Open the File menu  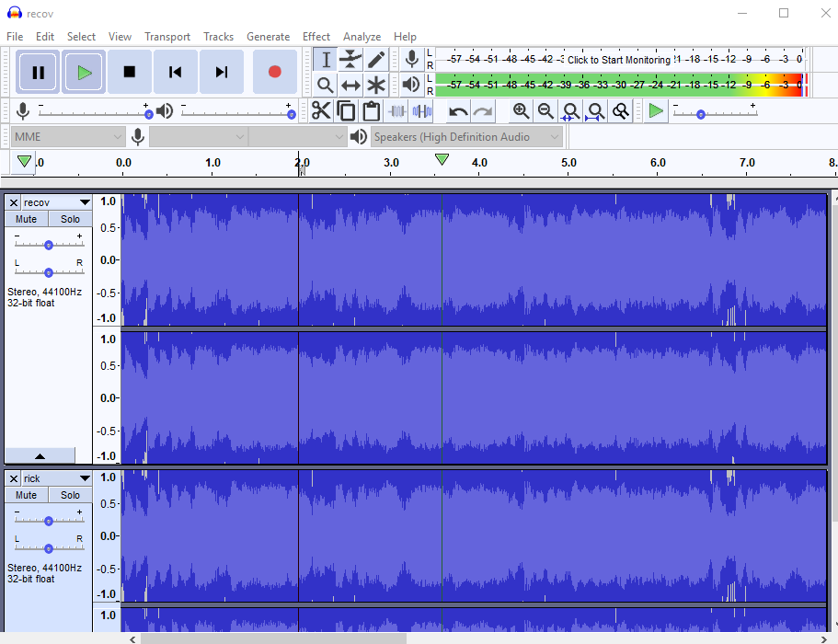coord(15,37)
